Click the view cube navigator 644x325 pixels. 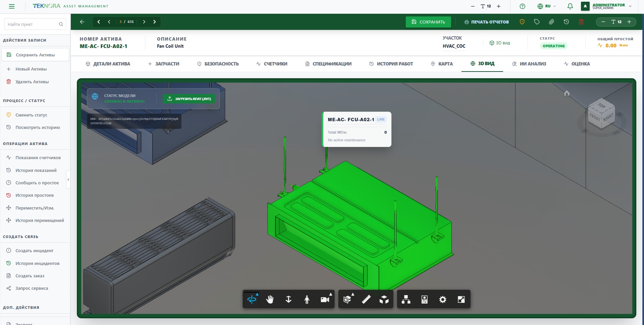click(602, 114)
